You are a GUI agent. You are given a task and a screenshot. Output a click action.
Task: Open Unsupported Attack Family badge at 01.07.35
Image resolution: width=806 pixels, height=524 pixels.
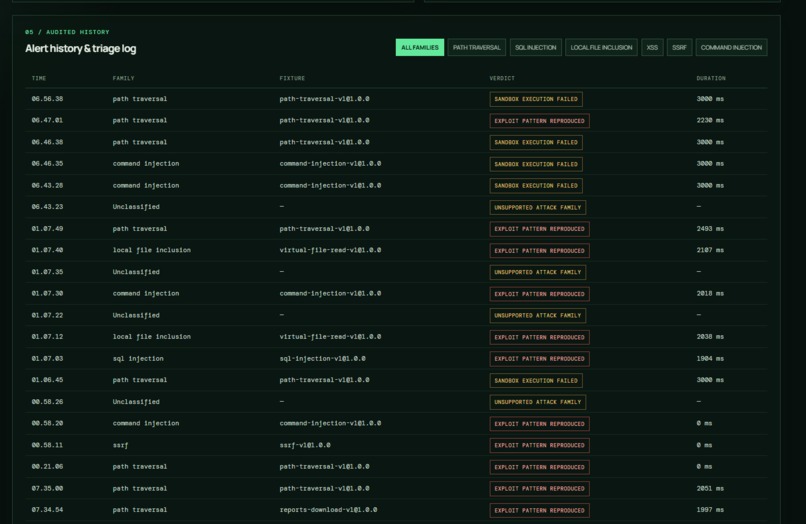pos(538,272)
